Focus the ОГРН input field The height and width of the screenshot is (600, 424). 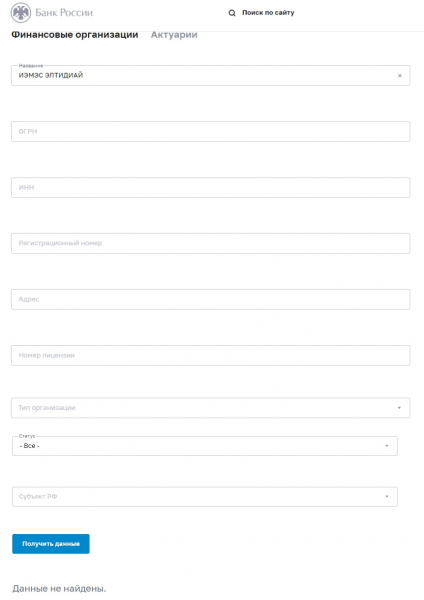click(x=210, y=132)
